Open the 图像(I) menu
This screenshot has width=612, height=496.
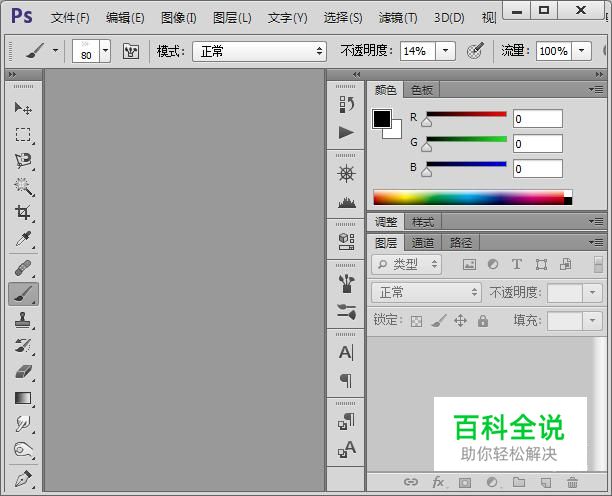click(179, 18)
